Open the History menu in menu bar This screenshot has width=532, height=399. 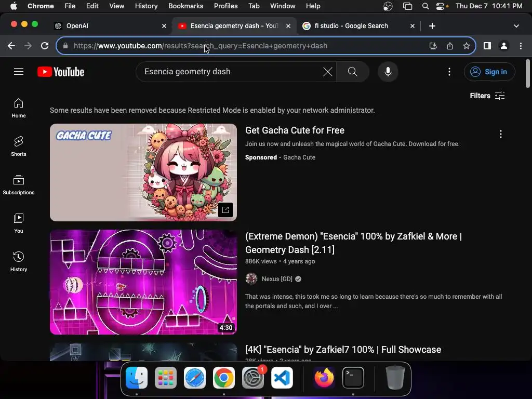pyautogui.click(x=146, y=6)
